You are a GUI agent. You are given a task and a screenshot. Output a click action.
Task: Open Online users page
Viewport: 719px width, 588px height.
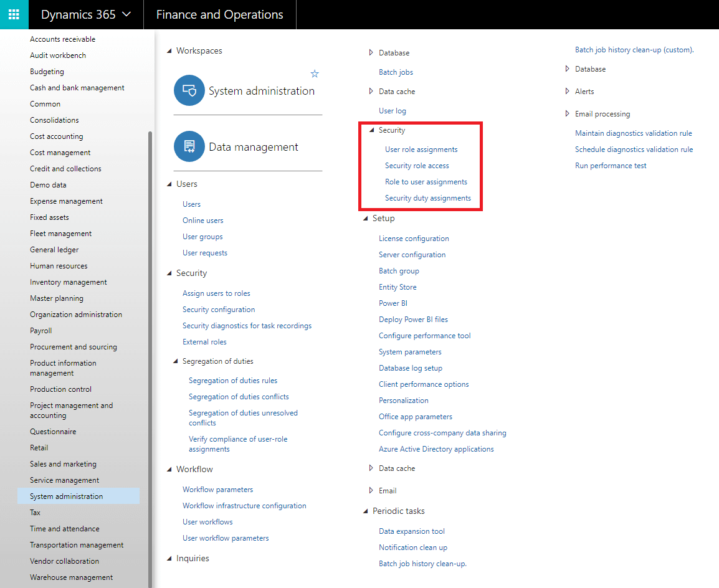pyautogui.click(x=203, y=220)
